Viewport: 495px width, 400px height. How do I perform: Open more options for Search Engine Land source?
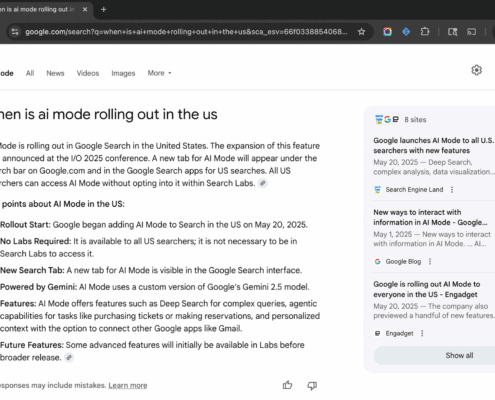[x=452, y=190]
